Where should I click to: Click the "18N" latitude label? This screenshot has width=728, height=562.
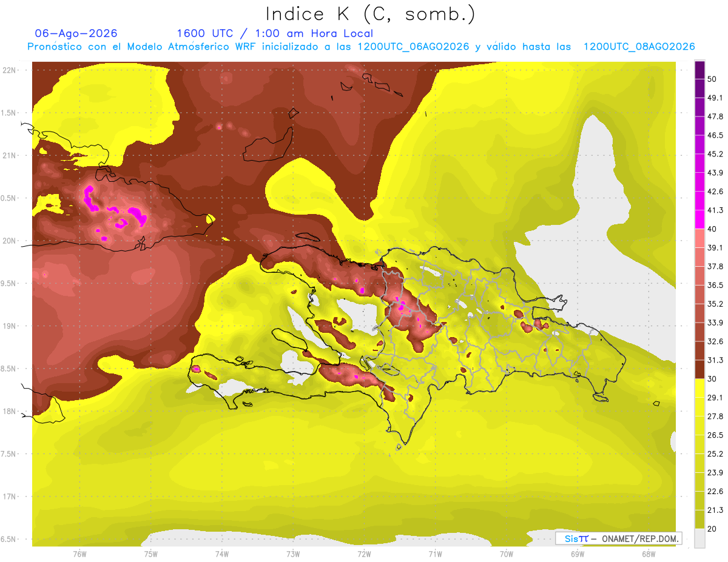click(x=10, y=412)
